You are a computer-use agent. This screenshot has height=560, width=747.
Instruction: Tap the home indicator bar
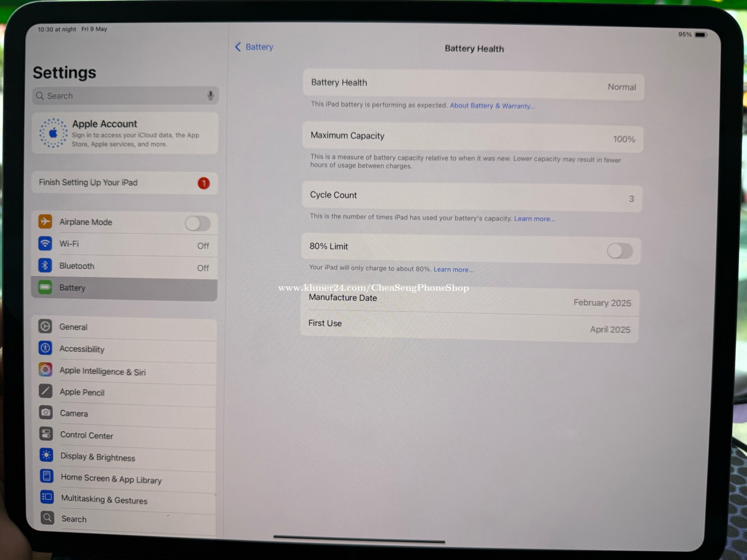359,539
